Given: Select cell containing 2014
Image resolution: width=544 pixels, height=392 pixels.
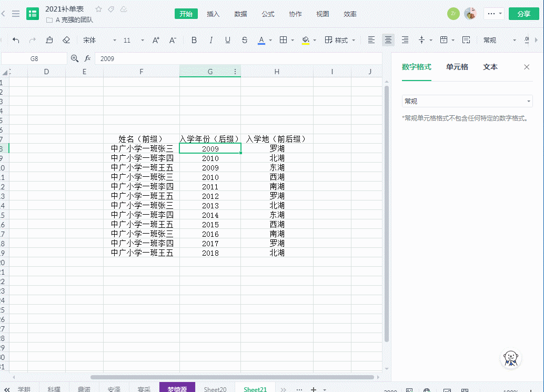Looking at the screenshot, I should click(210, 215).
